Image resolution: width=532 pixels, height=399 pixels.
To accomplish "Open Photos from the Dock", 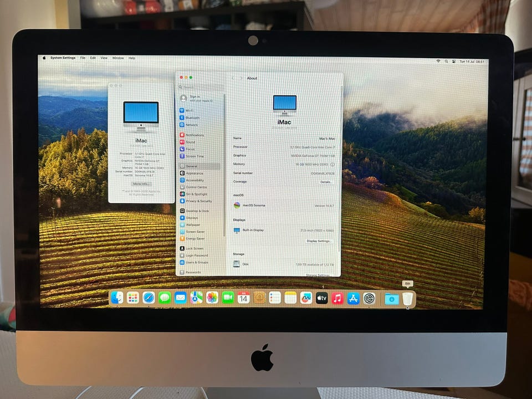I will (212, 298).
